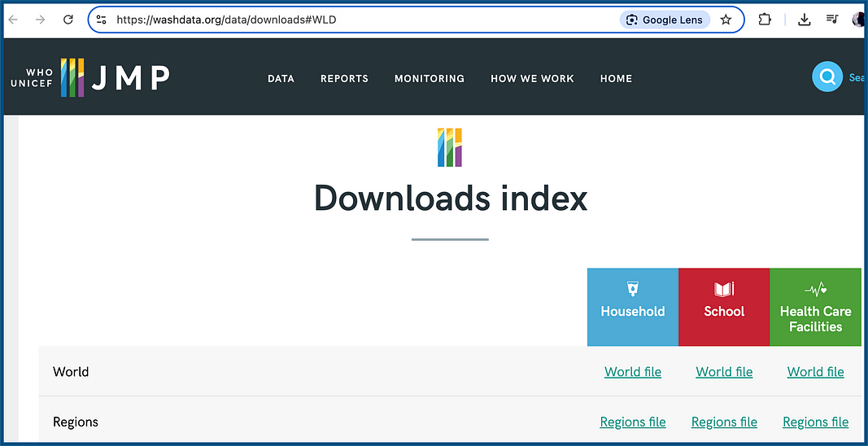Download the School Regions file
Screen dimensions: 868x446
point(724,422)
